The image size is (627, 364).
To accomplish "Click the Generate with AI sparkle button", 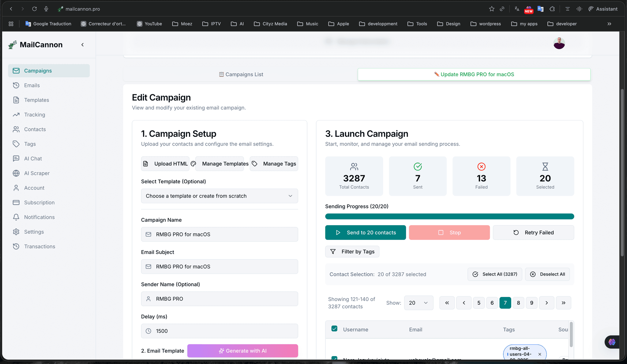I will 242,351.
